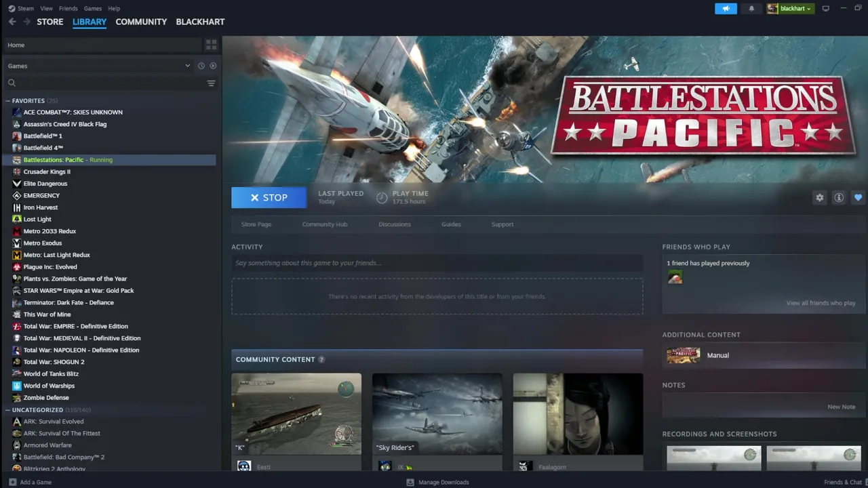Open the notifications bell
Image resolution: width=868 pixels, height=488 pixels.
[751, 8]
